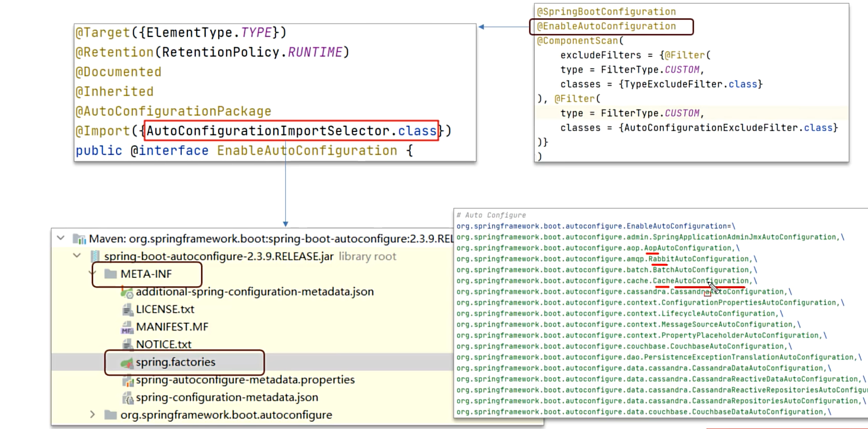
Task: Select spring-configuration-metadata.json file
Action: click(x=227, y=397)
